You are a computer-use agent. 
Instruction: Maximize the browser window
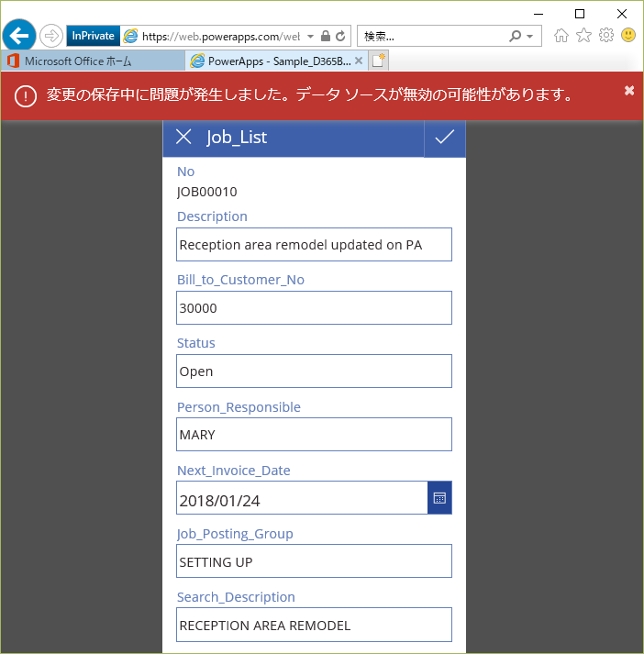tap(580, 14)
